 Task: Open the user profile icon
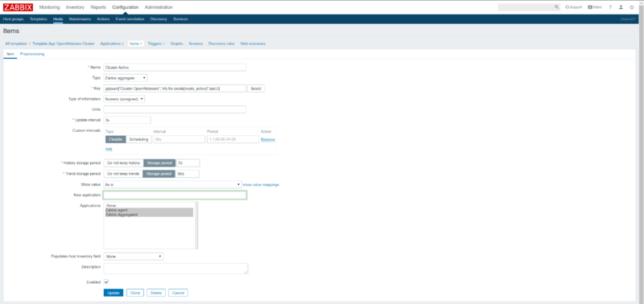pyautogui.click(x=621, y=7)
